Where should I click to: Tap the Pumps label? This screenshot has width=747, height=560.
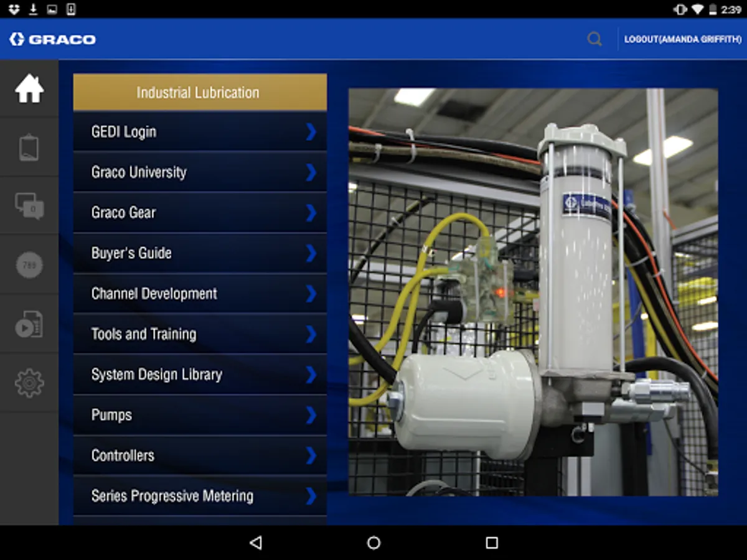(x=111, y=415)
